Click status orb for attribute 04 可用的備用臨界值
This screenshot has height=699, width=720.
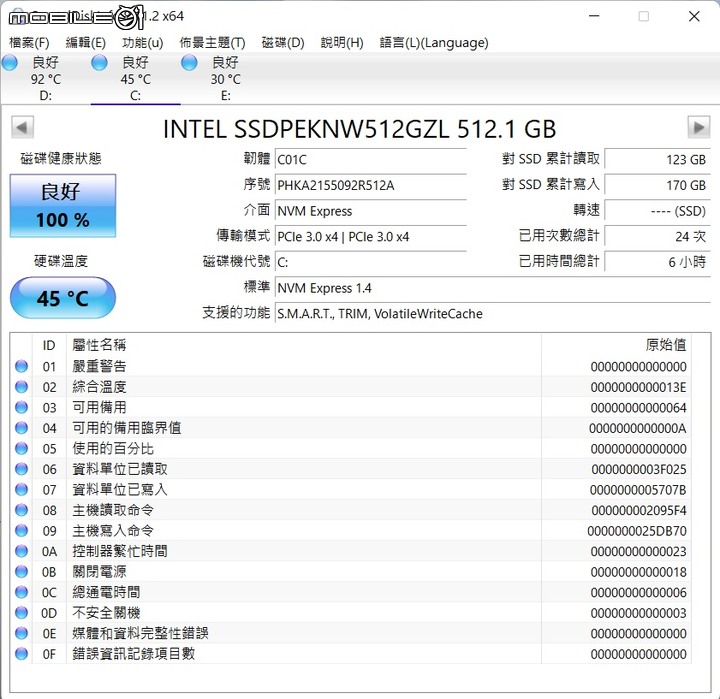tap(21, 428)
